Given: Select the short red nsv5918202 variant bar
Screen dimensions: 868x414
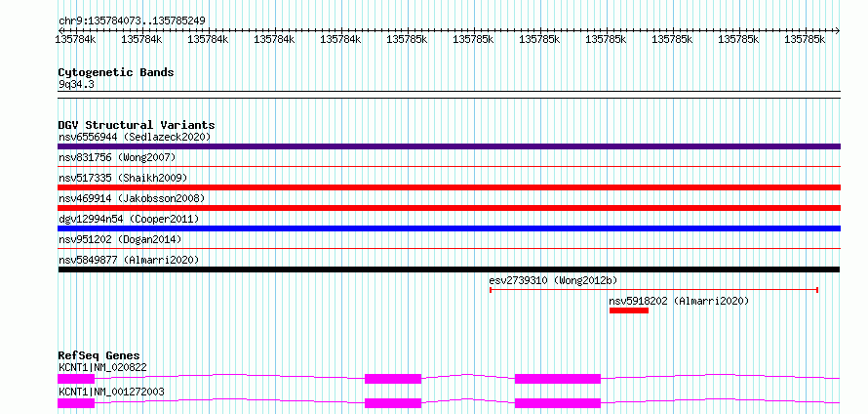Looking at the screenshot, I should point(629,310).
